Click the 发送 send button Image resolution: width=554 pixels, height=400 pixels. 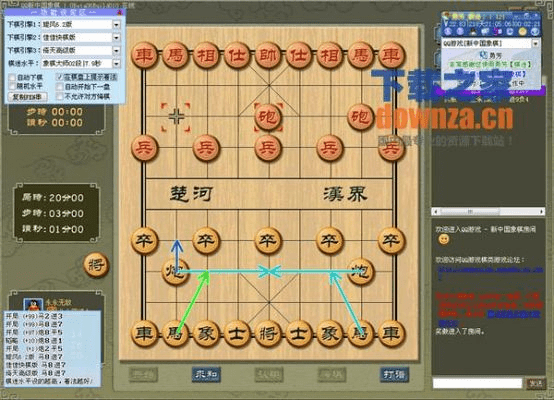pyautogui.click(x=535, y=384)
